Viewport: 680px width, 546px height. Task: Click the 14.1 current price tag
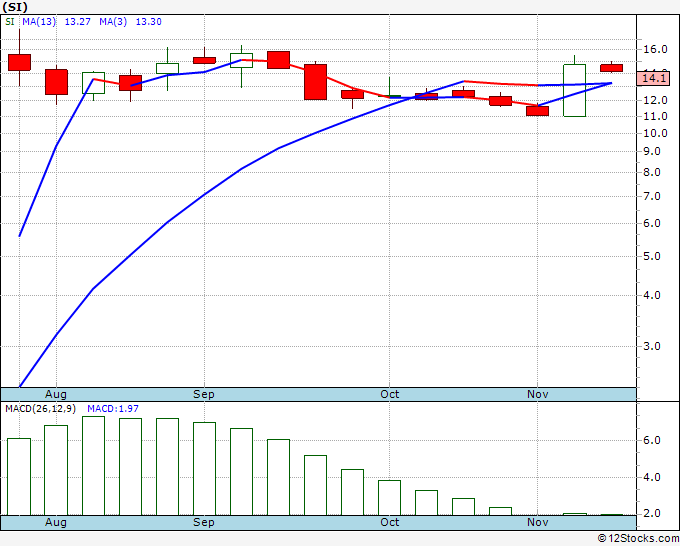pos(654,78)
